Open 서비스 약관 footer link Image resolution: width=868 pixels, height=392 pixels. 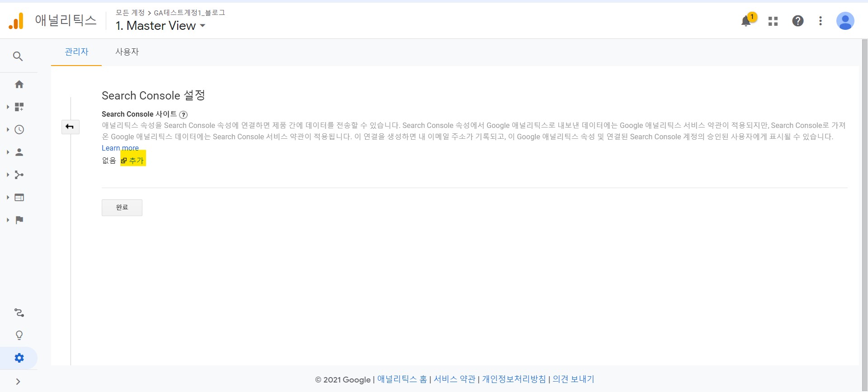tap(454, 379)
